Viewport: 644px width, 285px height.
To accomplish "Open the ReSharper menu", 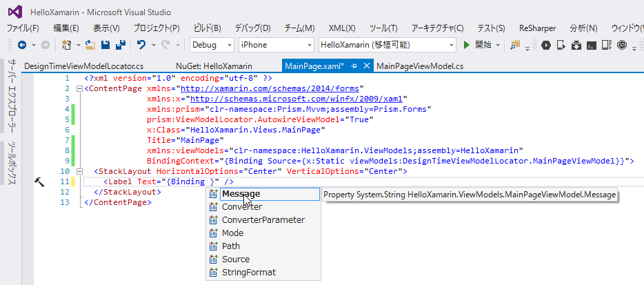I will 538,28.
